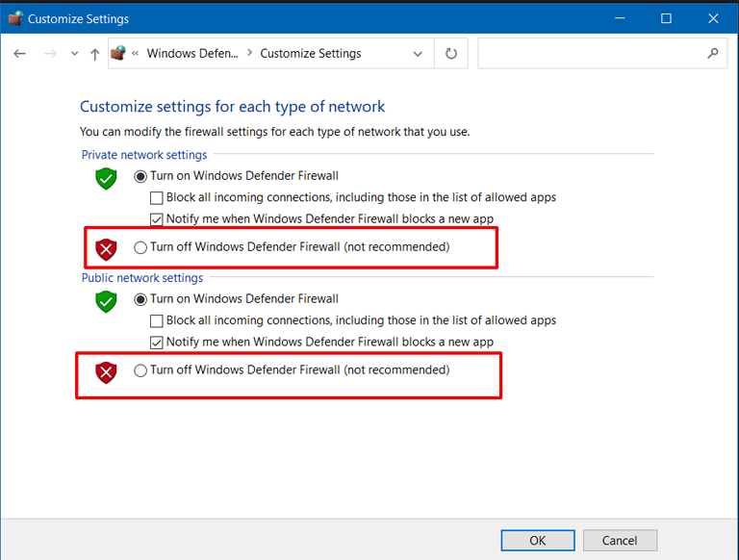Go up one level with up arrow
Viewport: 739px width, 560px height.
pos(94,54)
